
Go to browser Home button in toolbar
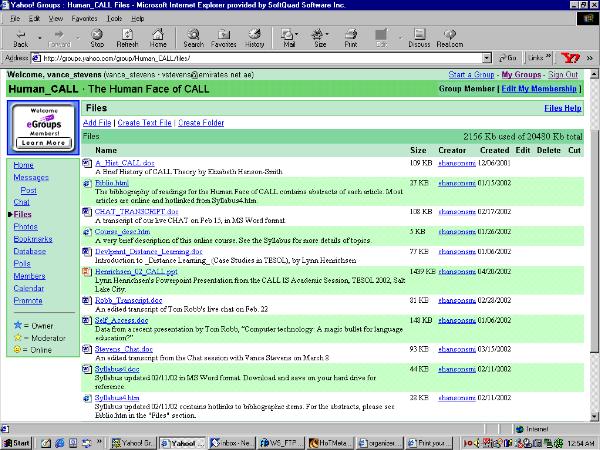coord(158,38)
